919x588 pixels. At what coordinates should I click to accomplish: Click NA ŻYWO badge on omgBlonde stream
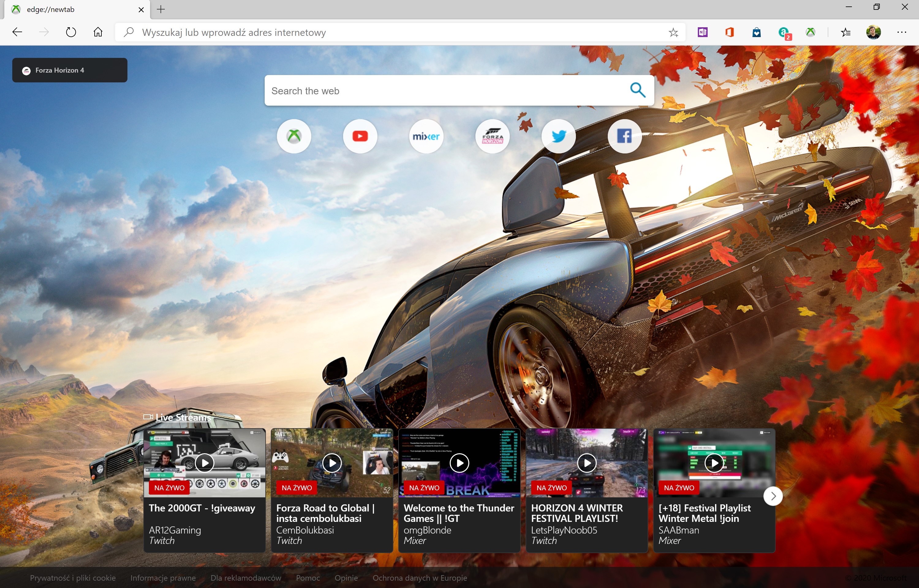[424, 488]
